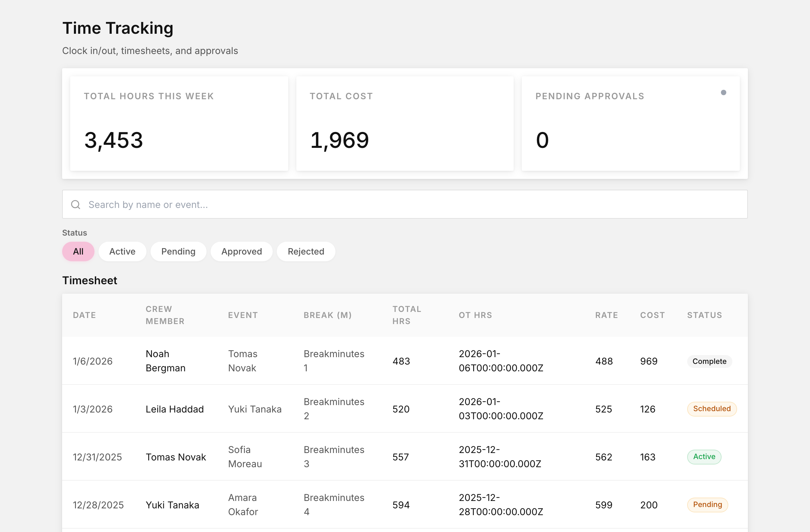Click cost value 200

(x=649, y=505)
